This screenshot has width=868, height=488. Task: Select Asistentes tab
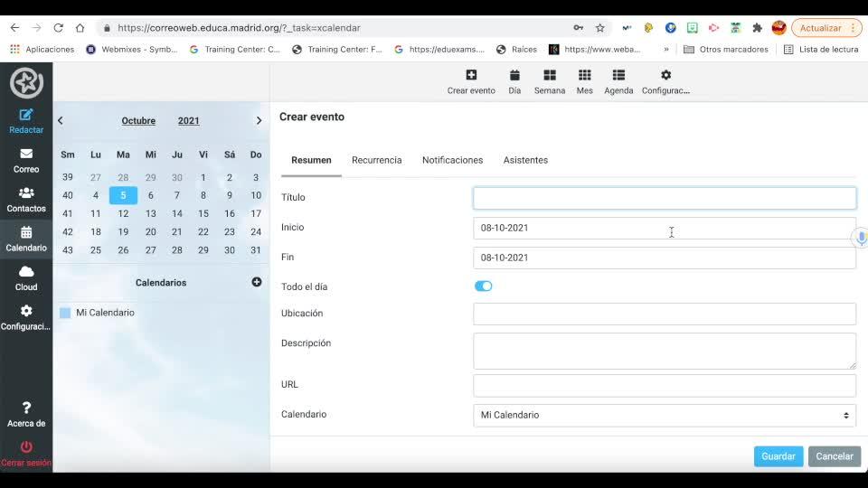click(x=525, y=160)
